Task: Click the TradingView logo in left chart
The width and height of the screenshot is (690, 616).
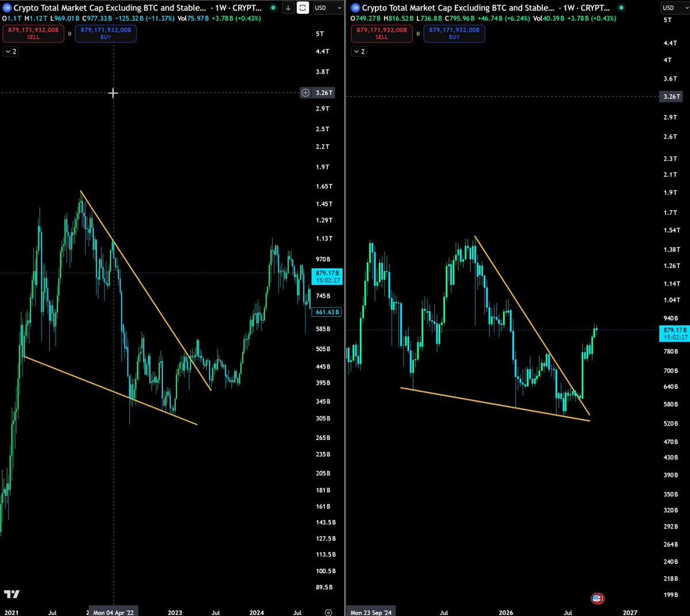Action: coord(11,594)
